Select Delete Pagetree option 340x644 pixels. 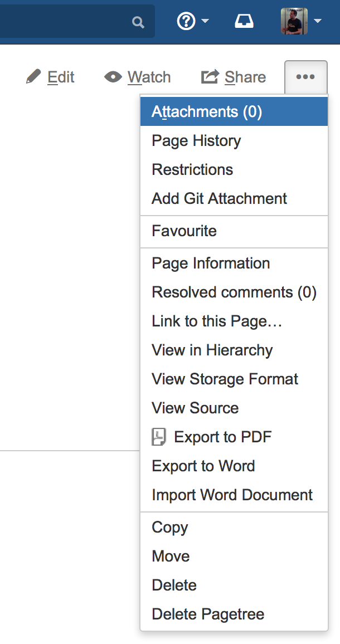[234, 614]
